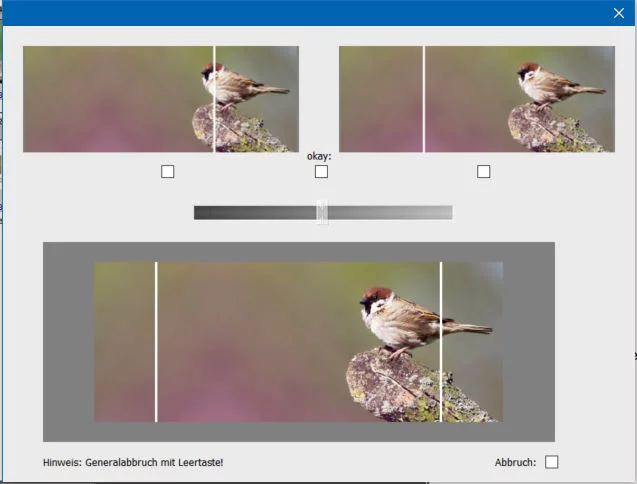
Task: Click the white split line in right preview
Action: click(424, 99)
